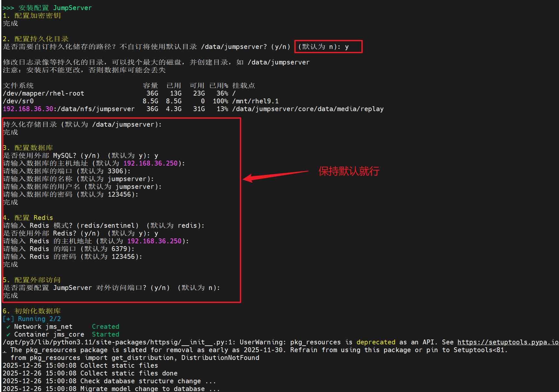559x392 pixels.
Task: Click the mount point /mnt/rhel9.1 text
Action: coord(255,101)
